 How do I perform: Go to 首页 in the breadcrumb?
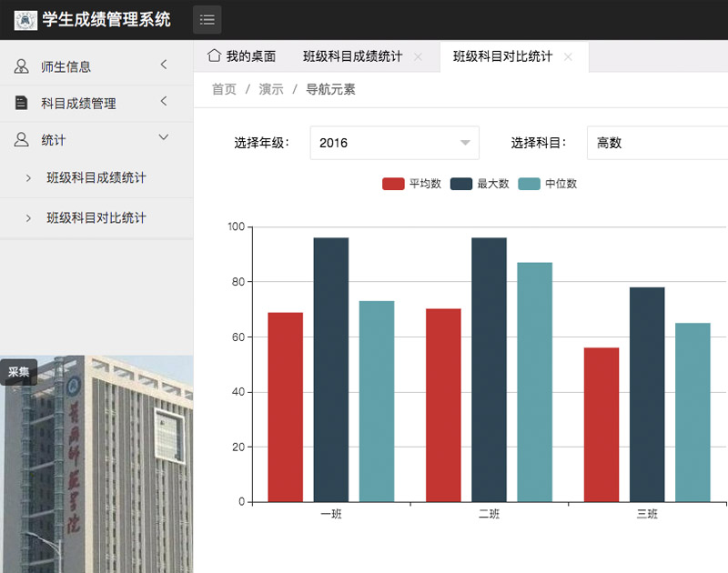tap(224, 89)
